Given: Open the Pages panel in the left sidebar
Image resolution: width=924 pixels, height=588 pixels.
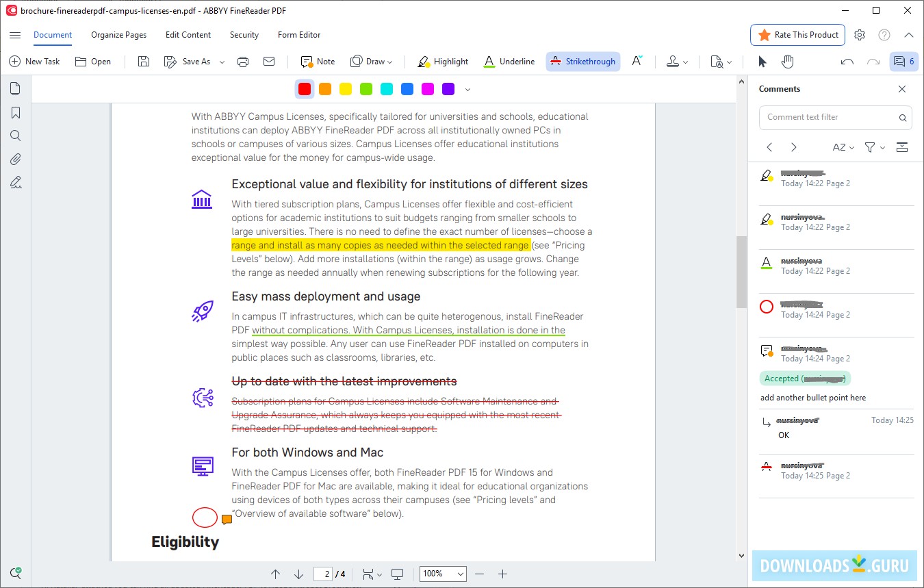Looking at the screenshot, I should pos(15,88).
